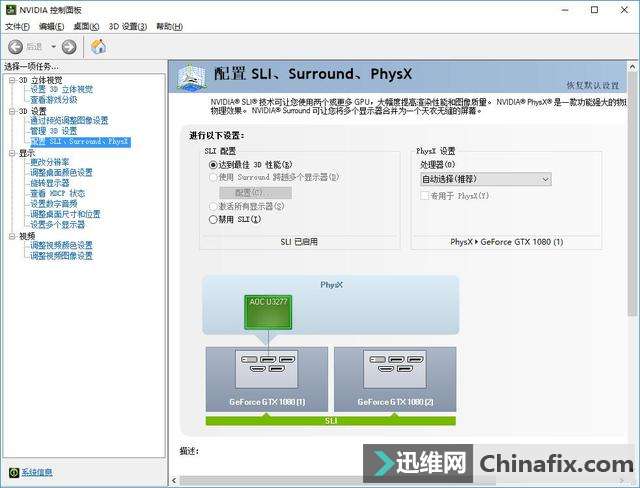Open the 帮助(H) menu
This screenshot has width=640, height=488.
pos(169,27)
